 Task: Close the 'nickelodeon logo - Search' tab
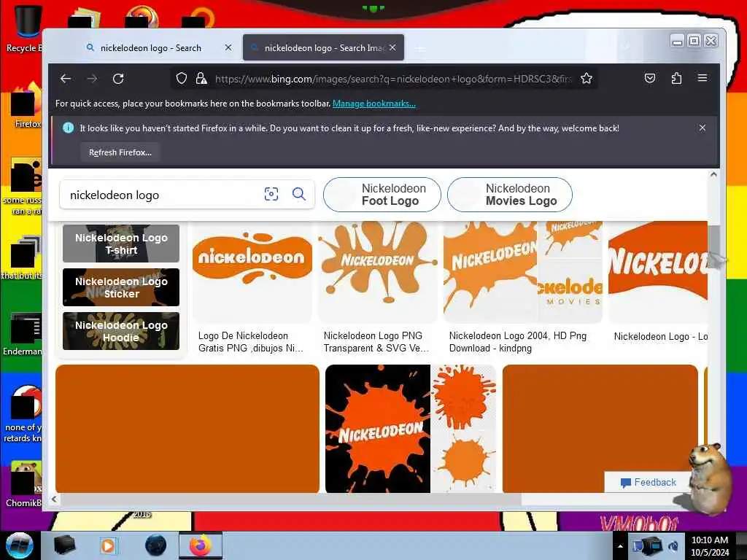[228, 47]
